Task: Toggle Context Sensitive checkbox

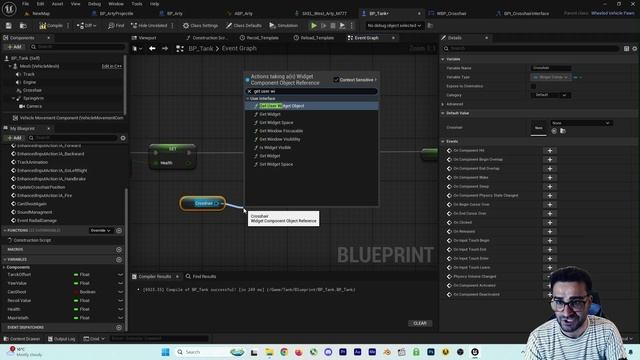Action: tap(336, 80)
